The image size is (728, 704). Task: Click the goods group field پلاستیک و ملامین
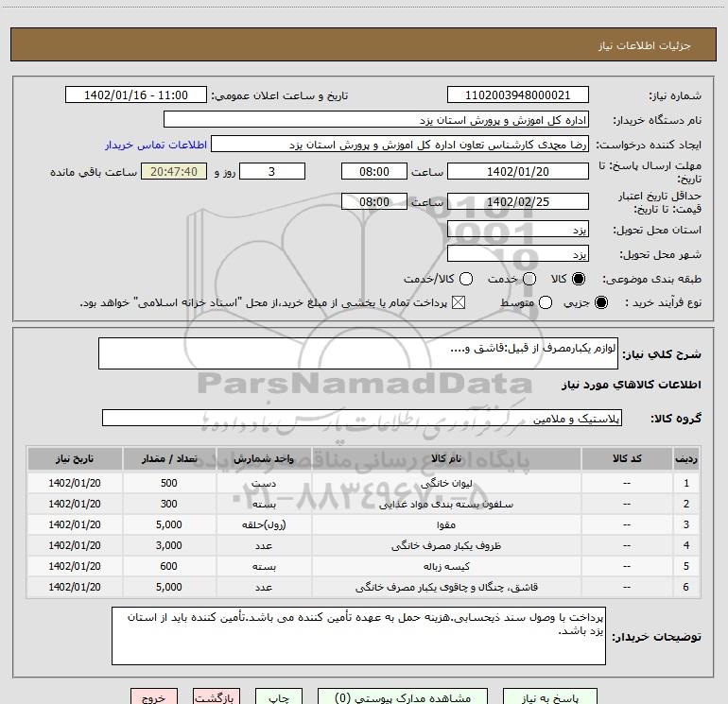pyautogui.click(x=362, y=418)
